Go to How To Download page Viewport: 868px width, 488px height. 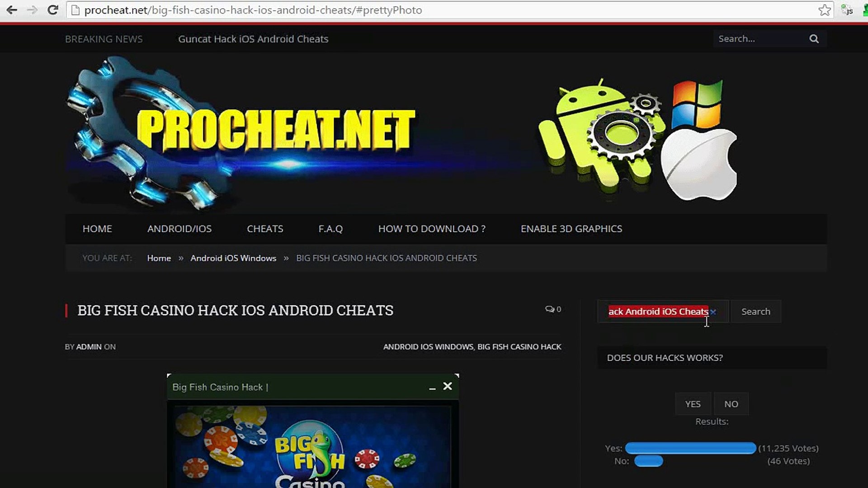[432, 229]
